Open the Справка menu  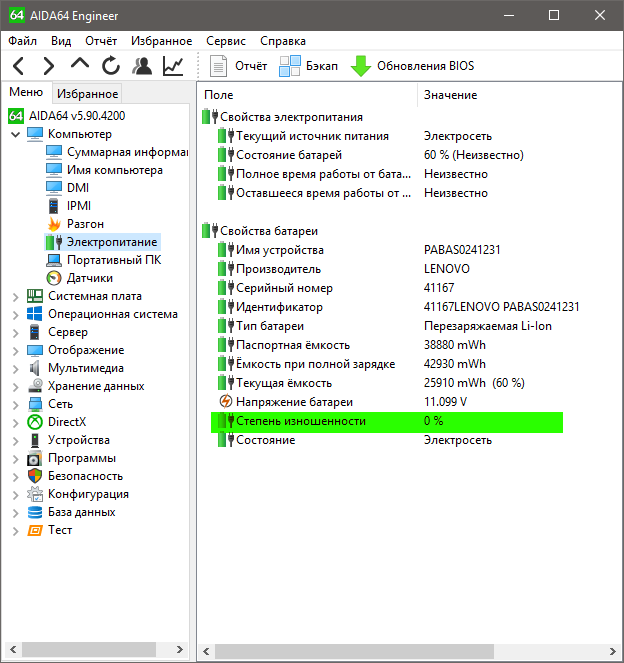(x=283, y=41)
